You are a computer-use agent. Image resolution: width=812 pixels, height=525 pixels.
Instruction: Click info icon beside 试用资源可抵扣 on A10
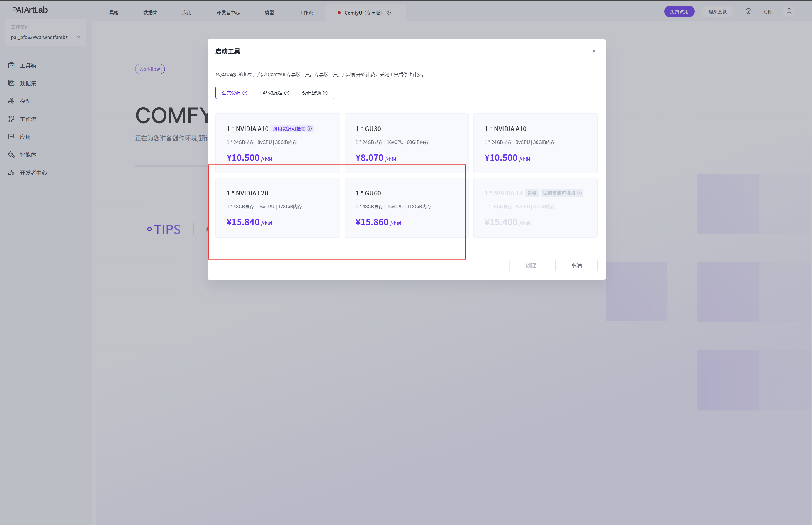(309, 128)
